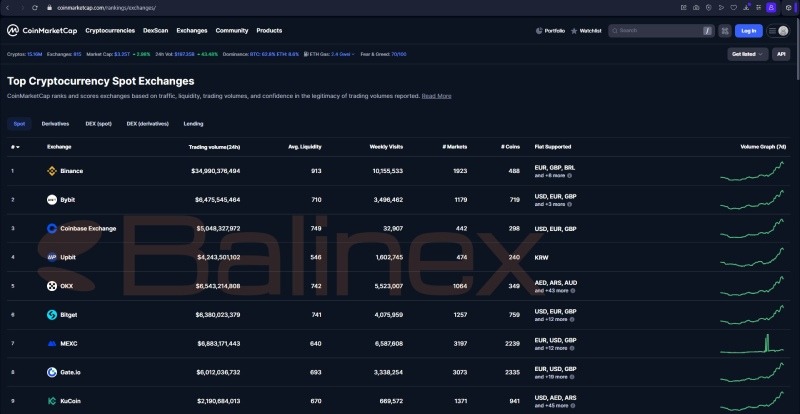This screenshot has height=414, width=800.
Task: Sort by Weekly Visits column header
Action: [x=386, y=147]
